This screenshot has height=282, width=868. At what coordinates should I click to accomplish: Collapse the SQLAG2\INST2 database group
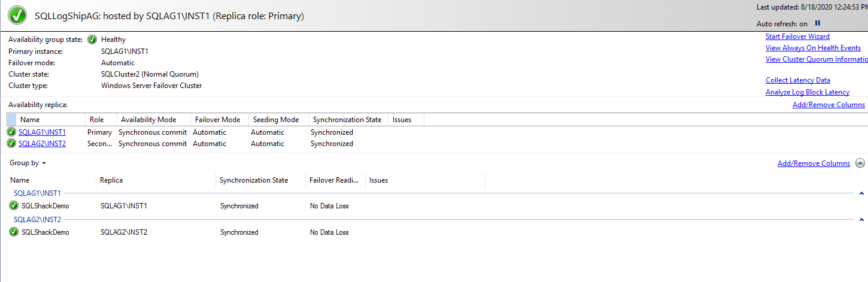[861, 220]
